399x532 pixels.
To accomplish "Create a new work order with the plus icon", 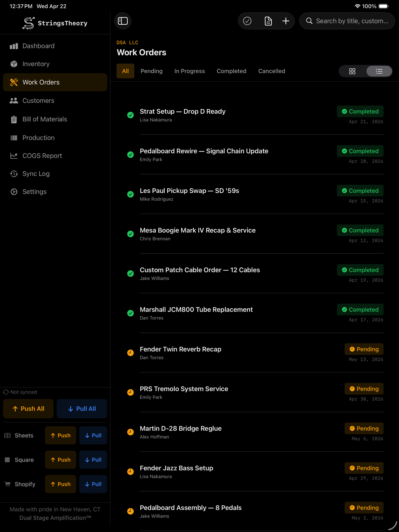I will point(285,21).
